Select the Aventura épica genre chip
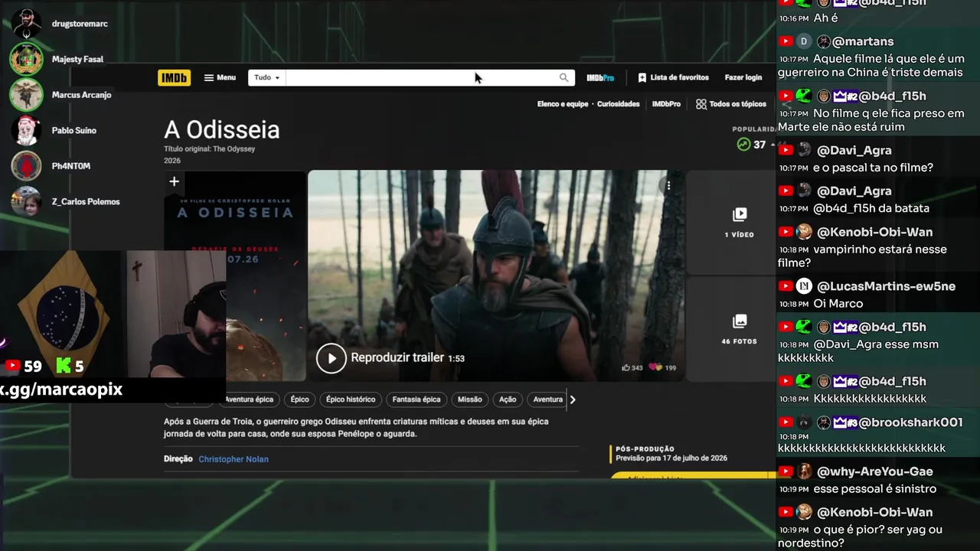This screenshot has width=980, height=551. (x=249, y=399)
